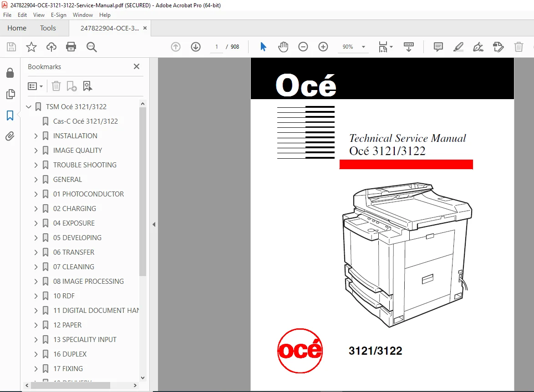Delete selected bookmark trash icon

point(56,86)
